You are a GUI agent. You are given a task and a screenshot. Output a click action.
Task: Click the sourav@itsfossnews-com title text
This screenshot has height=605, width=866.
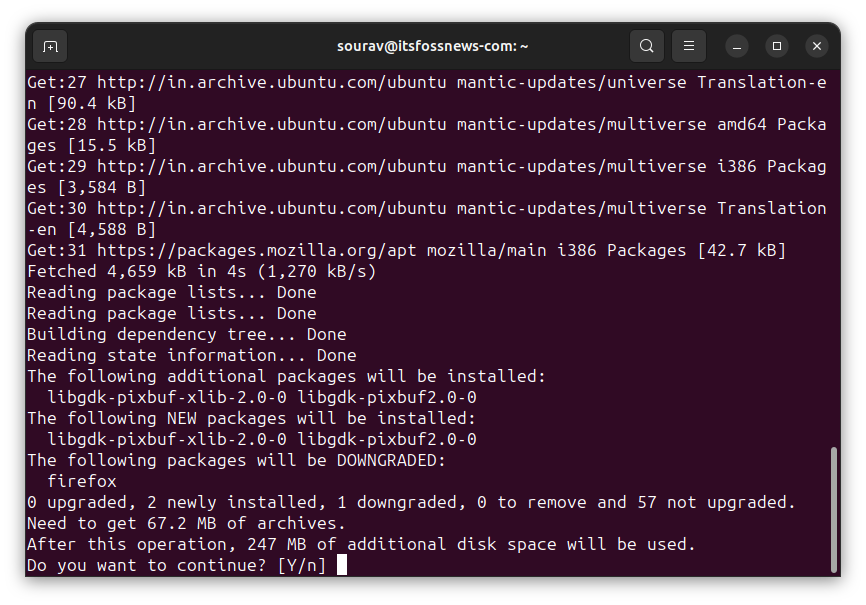pos(433,46)
